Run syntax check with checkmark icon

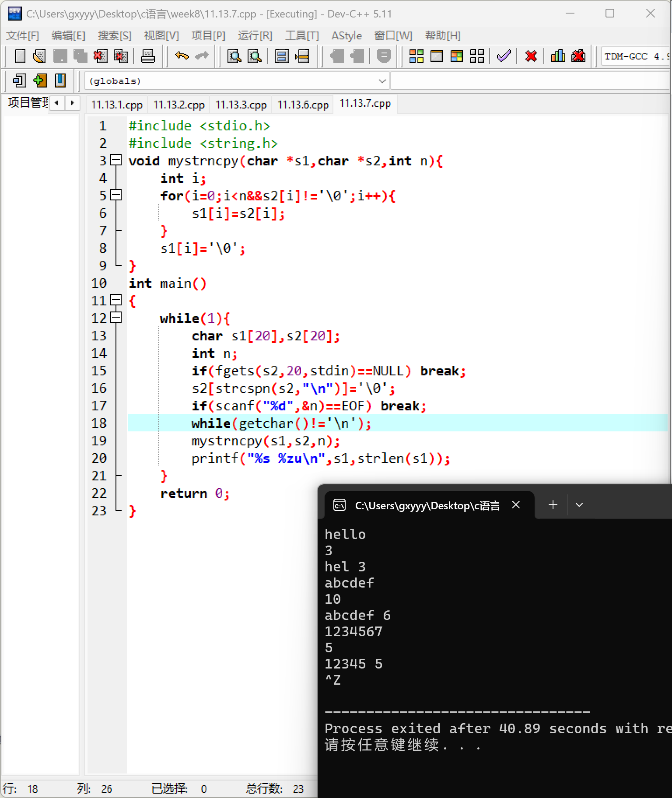[504, 56]
